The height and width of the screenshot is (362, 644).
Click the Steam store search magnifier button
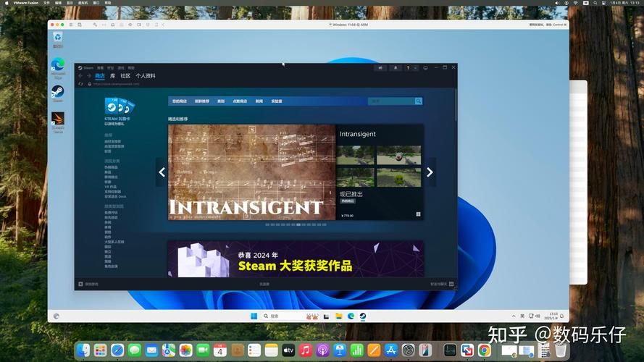[418, 101]
